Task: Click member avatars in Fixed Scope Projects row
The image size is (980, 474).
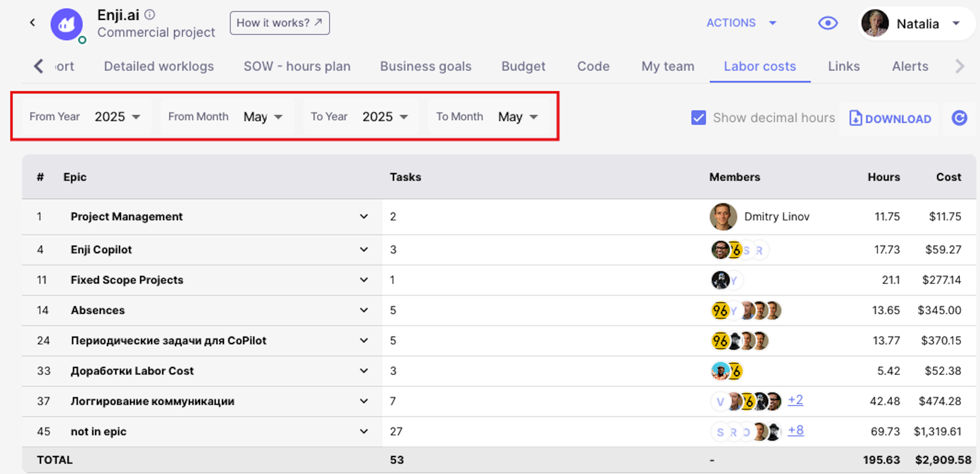Action: tap(727, 280)
